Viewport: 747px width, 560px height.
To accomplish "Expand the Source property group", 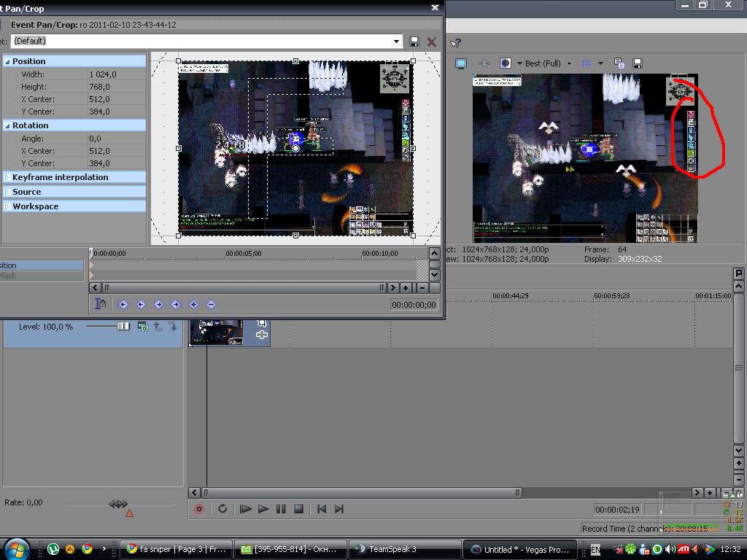I will pyautogui.click(x=7, y=192).
